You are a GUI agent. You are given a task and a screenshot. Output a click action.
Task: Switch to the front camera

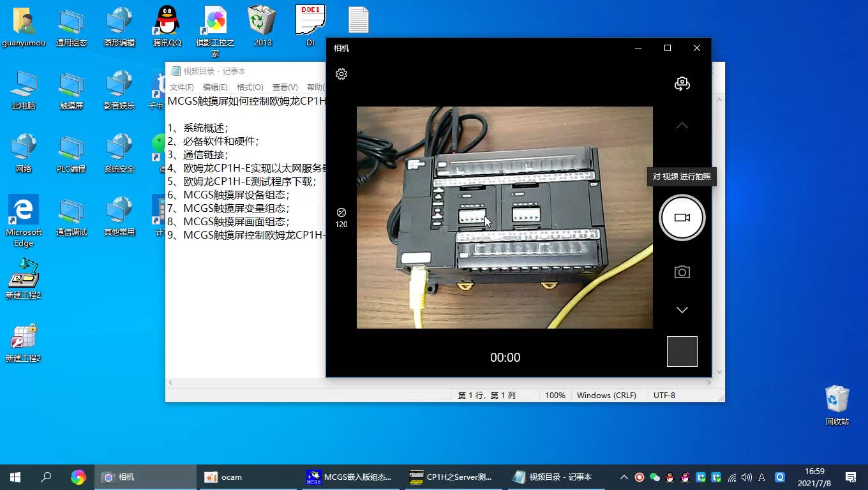point(682,84)
